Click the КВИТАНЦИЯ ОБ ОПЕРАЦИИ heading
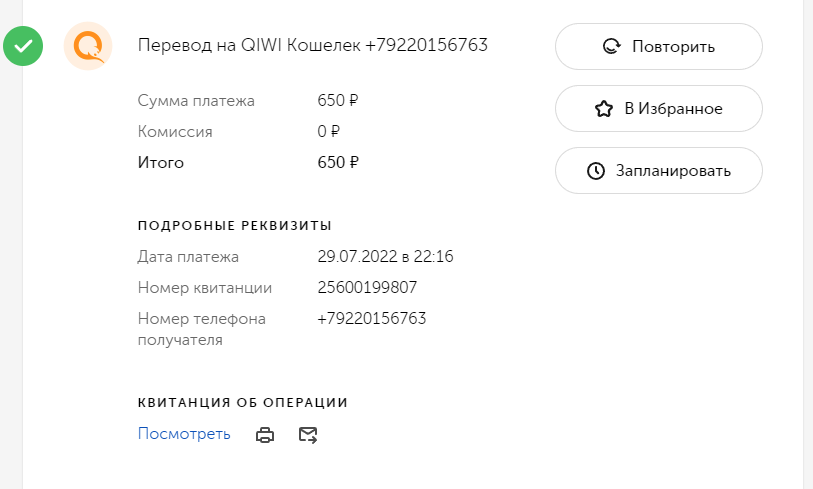Screen dimensions: 813x489 pyautogui.click(x=243, y=403)
